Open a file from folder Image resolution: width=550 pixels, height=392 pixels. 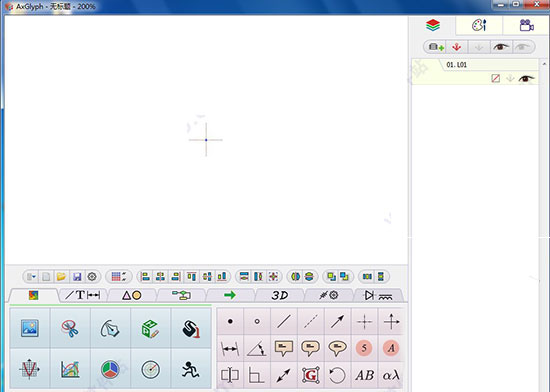61,277
